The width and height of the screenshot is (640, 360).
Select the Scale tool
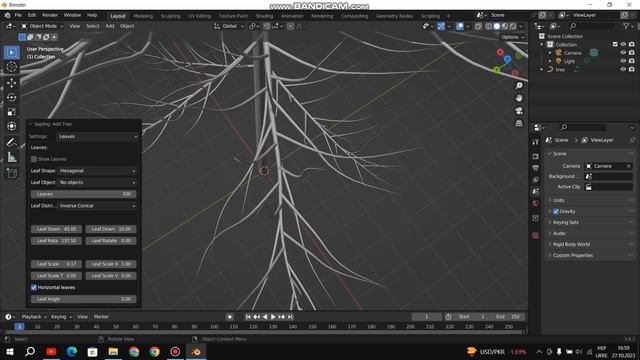click(11, 111)
